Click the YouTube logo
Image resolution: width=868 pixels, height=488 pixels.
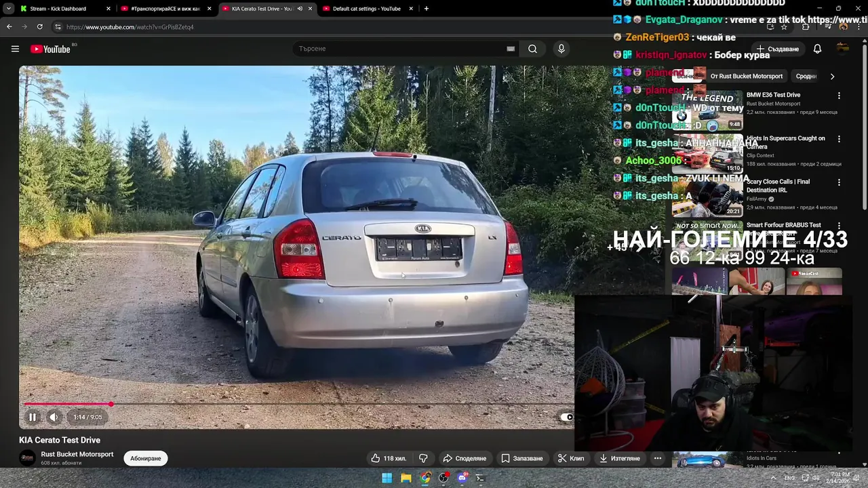tap(50, 49)
